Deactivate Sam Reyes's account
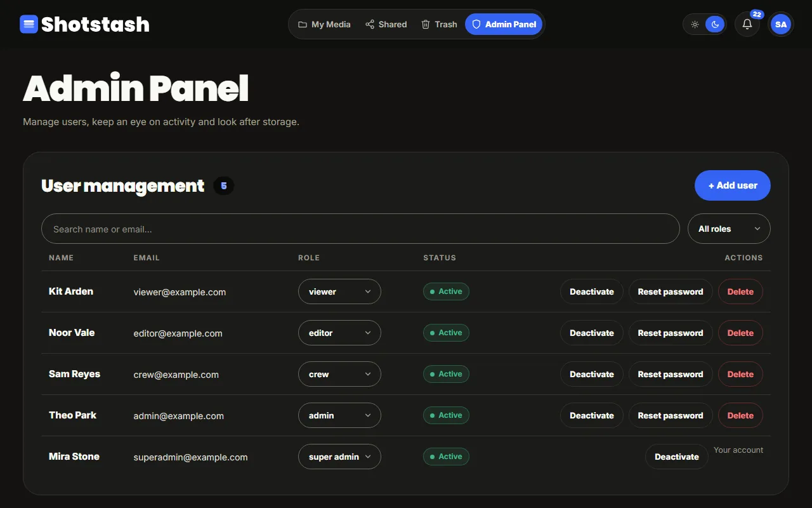 pos(592,374)
